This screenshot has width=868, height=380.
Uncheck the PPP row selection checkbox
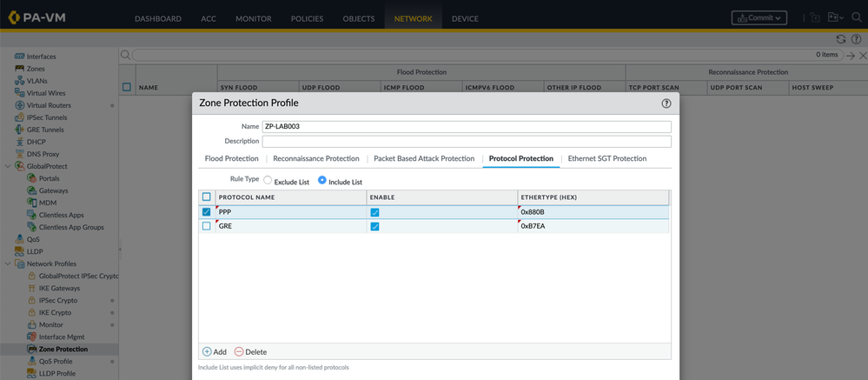[206, 211]
